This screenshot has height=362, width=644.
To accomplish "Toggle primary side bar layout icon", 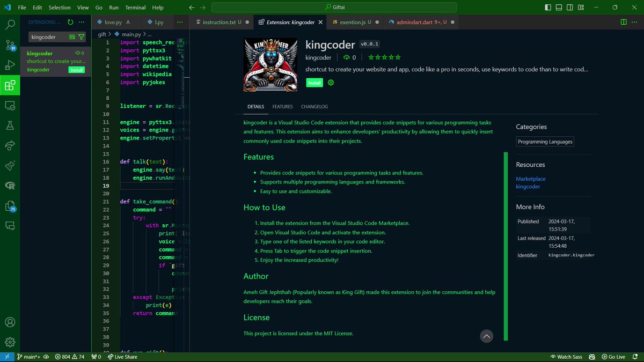I will (x=547, y=8).
